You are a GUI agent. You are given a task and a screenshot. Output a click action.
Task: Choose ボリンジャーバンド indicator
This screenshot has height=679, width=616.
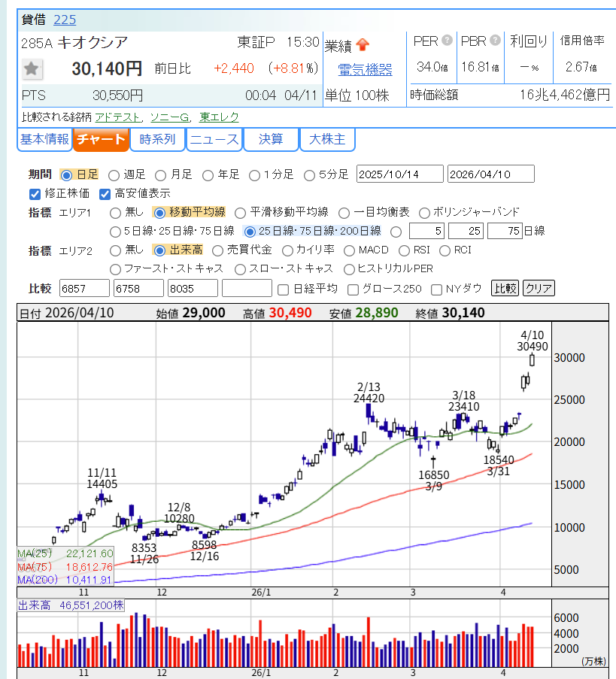tap(424, 213)
